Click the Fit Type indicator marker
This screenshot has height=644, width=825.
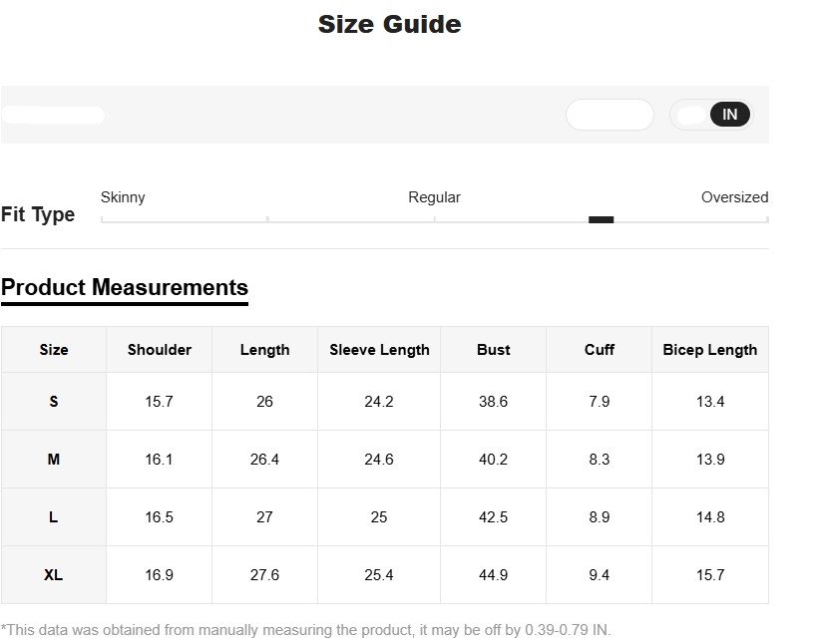tap(601, 219)
